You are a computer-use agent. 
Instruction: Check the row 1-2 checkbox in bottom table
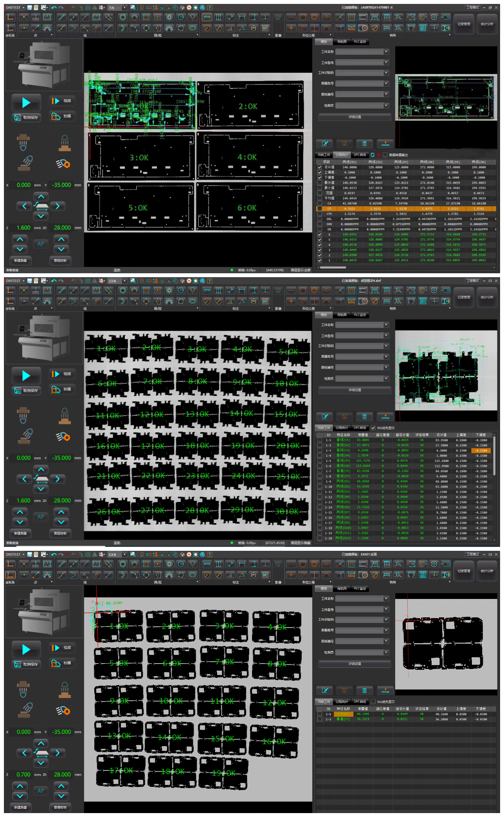coord(320,719)
